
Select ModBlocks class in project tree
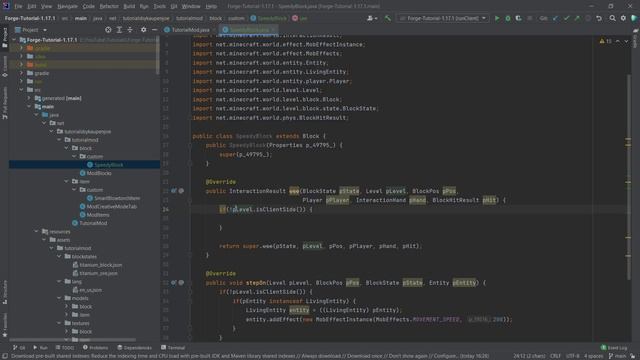pos(96,173)
